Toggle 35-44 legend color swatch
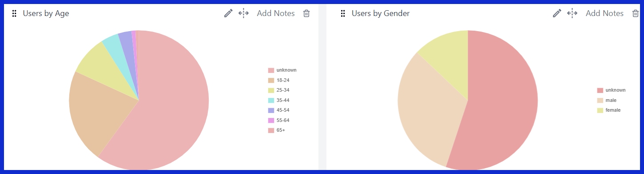Viewport: 644px width, 174px height. tap(271, 100)
